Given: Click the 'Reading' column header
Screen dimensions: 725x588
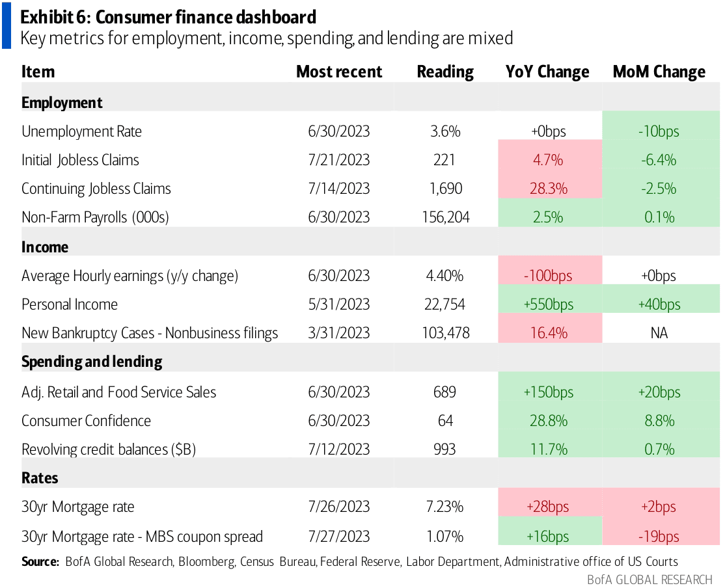Looking at the screenshot, I should tap(445, 72).
